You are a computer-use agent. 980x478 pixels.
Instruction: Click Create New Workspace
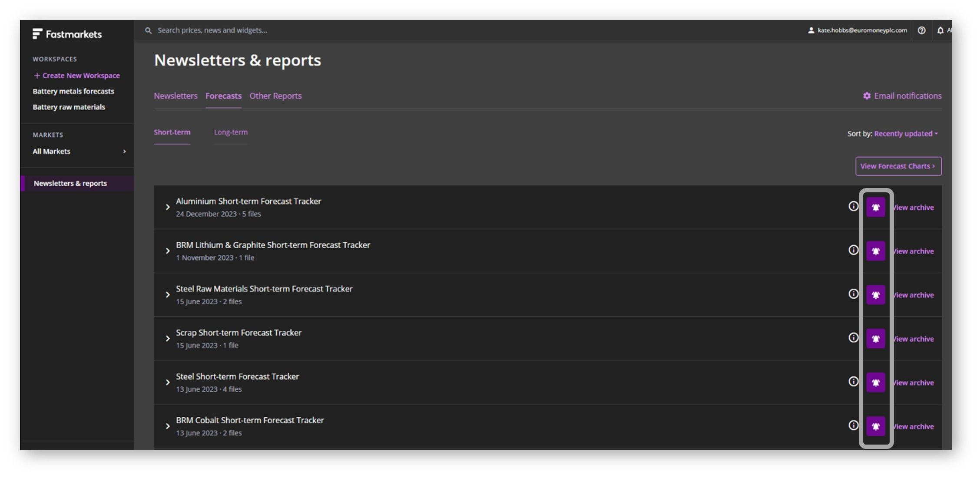(76, 76)
